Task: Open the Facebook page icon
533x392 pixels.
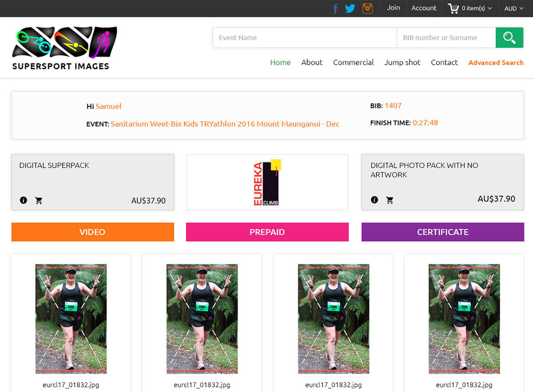Action: point(335,8)
